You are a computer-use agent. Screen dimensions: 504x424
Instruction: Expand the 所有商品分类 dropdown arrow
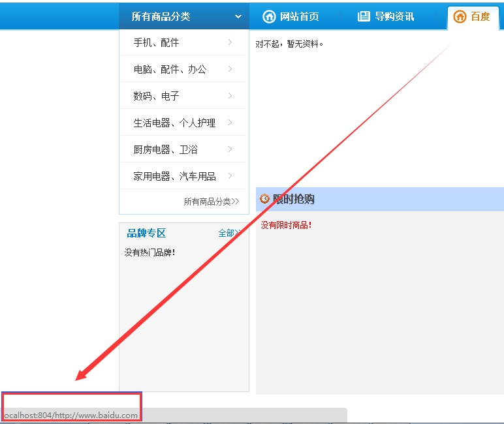pyautogui.click(x=238, y=16)
